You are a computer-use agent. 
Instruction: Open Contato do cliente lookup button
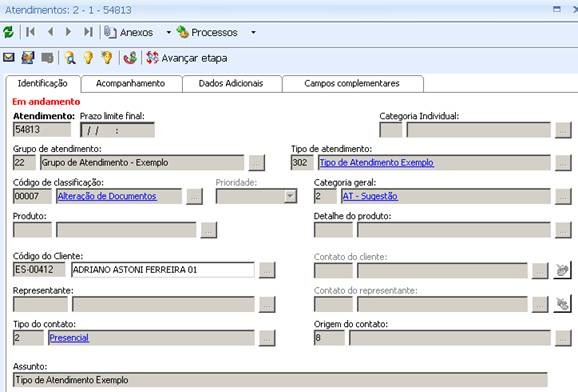(x=540, y=271)
